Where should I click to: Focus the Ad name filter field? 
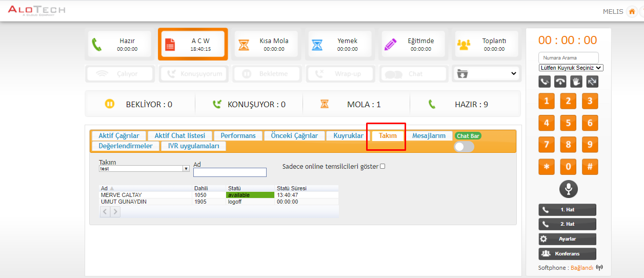(x=230, y=172)
